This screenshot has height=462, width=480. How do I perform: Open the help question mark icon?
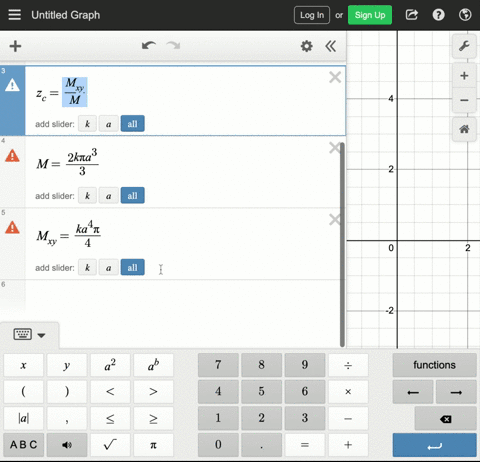point(438,15)
